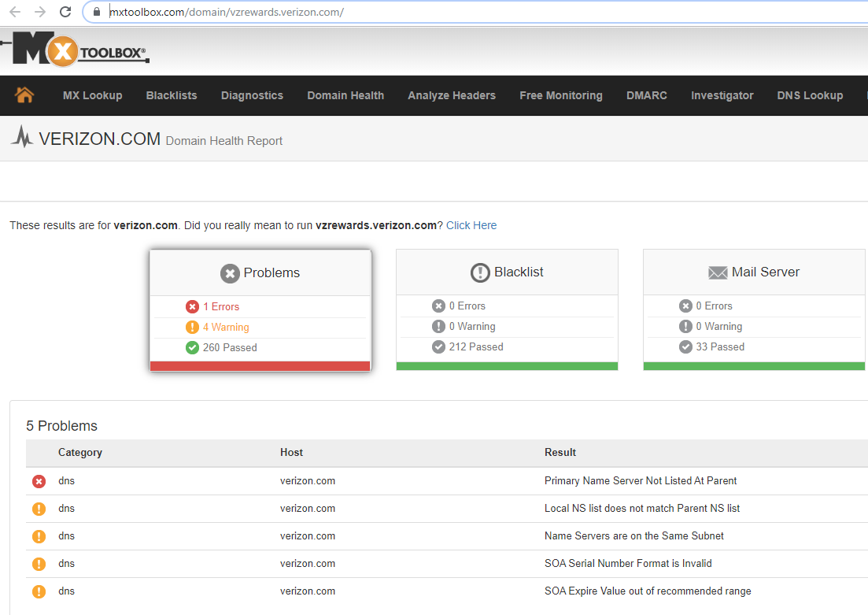Screen dimensions: 868x615
Task: Click the pulse icon beside VERIZON.COM
Action: (22, 137)
